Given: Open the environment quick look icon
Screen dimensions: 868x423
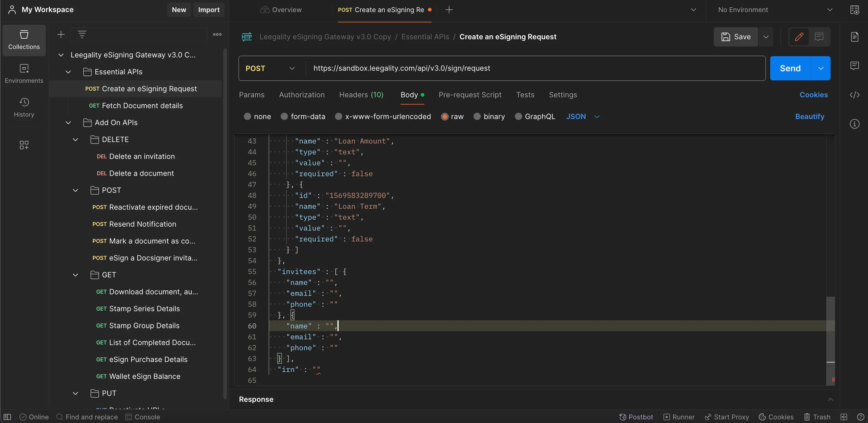Looking at the screenshot, I should pos(854,10).
